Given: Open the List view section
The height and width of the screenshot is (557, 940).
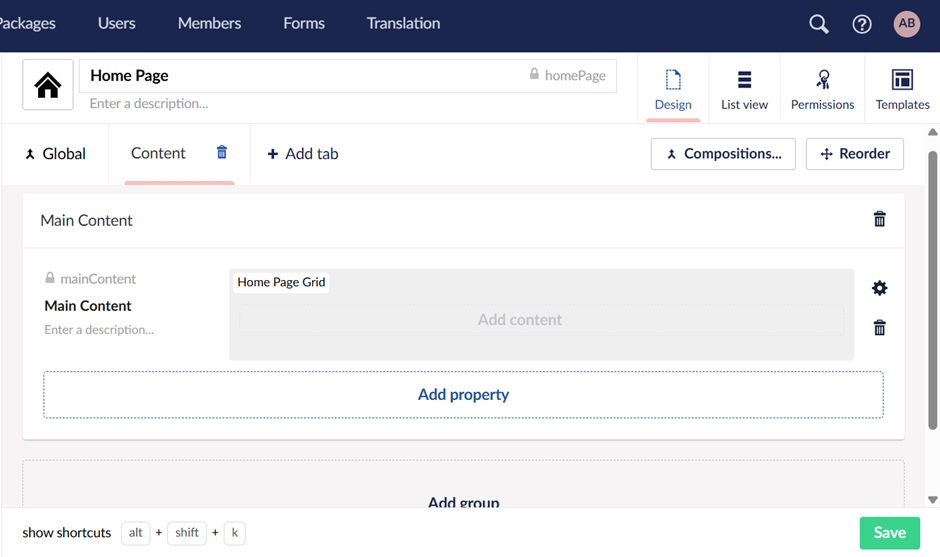Looking at the screenshot, I should click(x=744, y=89).
